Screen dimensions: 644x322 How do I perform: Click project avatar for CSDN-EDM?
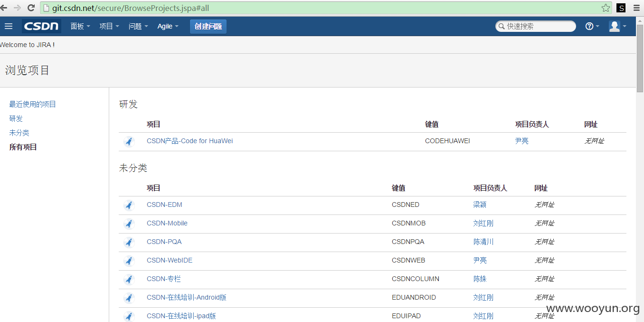point(129,205)
